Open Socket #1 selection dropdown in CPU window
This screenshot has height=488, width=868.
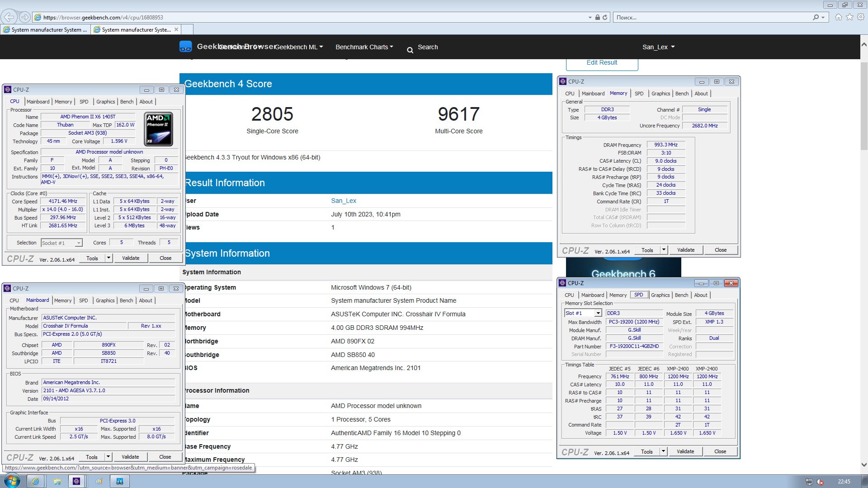78,243
